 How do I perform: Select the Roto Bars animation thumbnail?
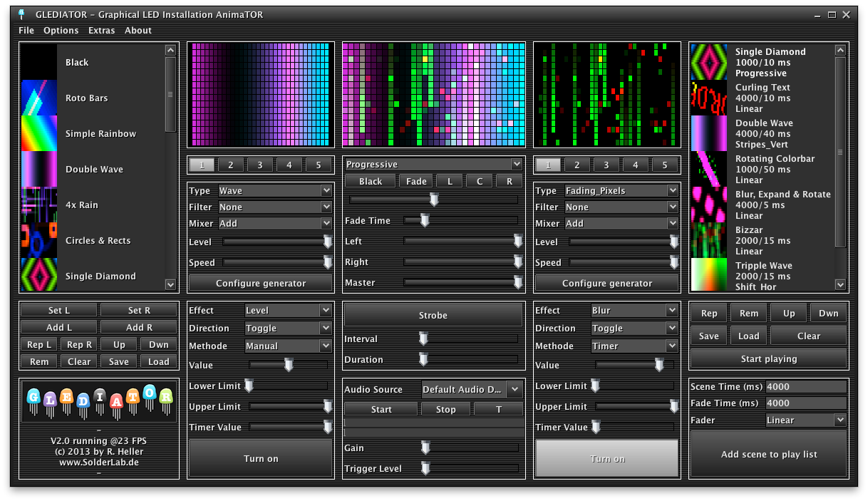[38, 98]
